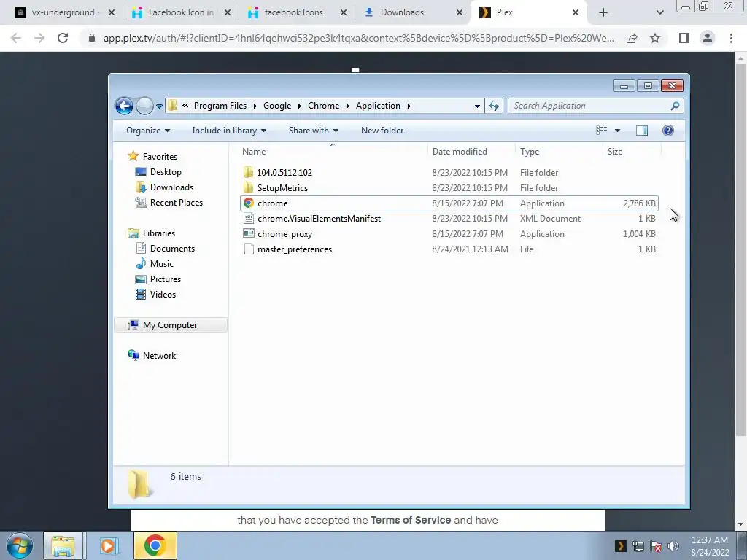Sort by the Name column header
747x560 pixels.
(x=333, y=152)
